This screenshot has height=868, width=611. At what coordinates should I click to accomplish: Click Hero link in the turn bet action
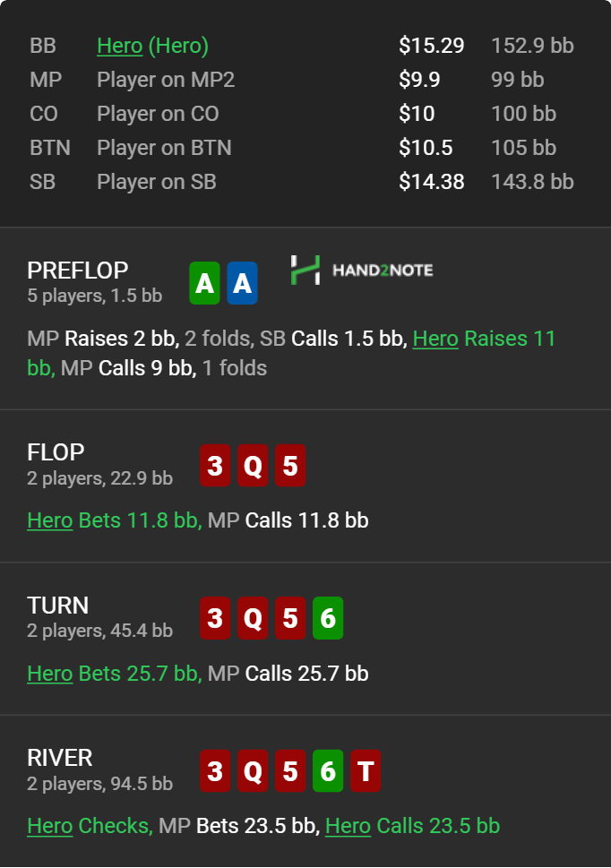pyautogui.click(x=50, y=674)
